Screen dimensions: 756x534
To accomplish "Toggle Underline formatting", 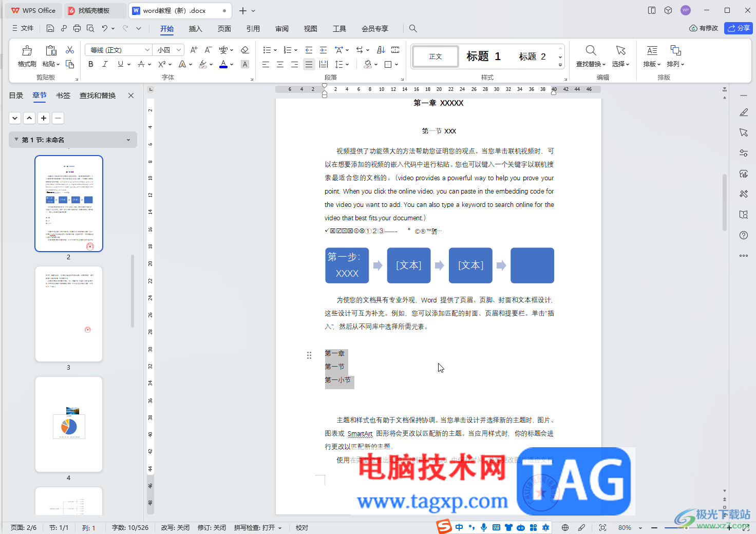I will click(121, 64).
